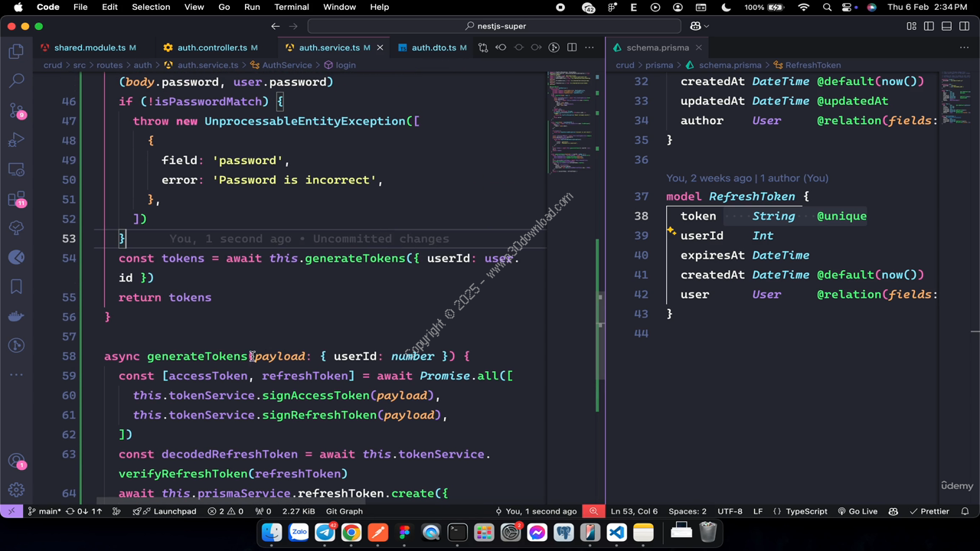Go to next change arrow icon
The height and width of the screenshot is (551, 980).
[536, 47]
